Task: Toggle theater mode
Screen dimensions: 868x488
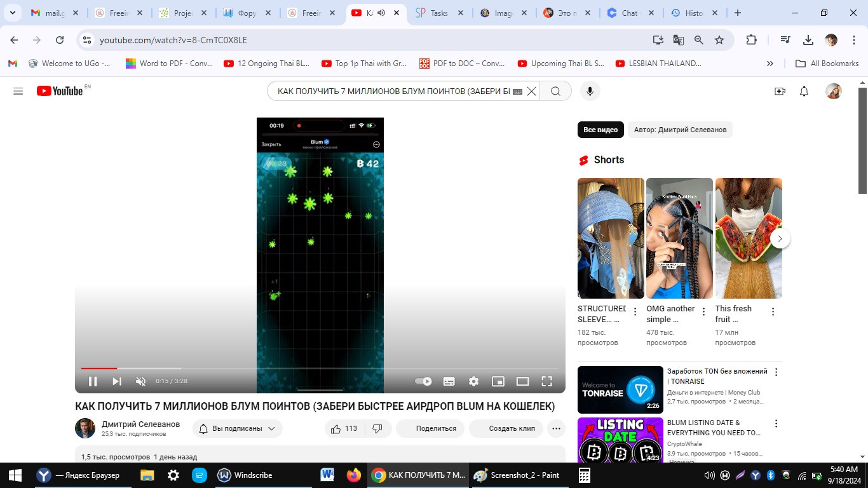Action: coord(522,381)
